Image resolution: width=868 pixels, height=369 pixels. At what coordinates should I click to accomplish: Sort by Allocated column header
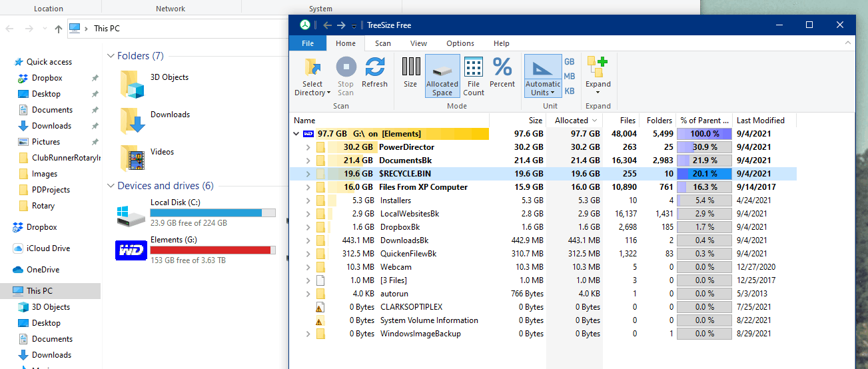pyautogui.click(x=574, y=121)
